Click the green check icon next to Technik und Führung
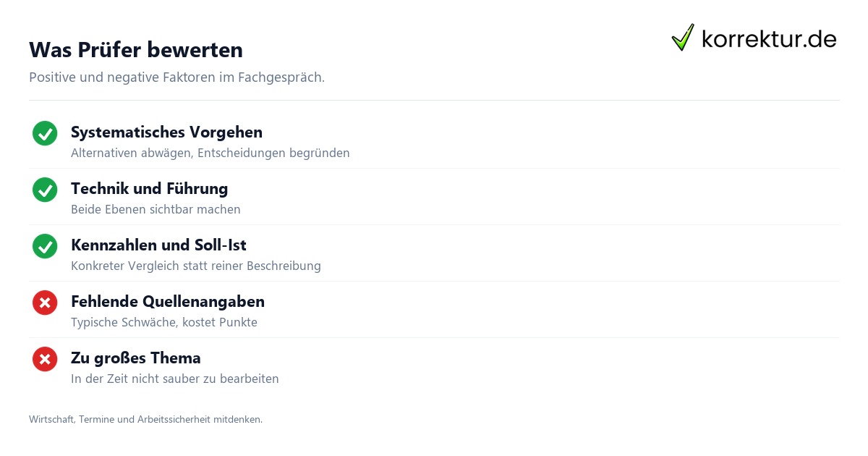 [45, 190]
